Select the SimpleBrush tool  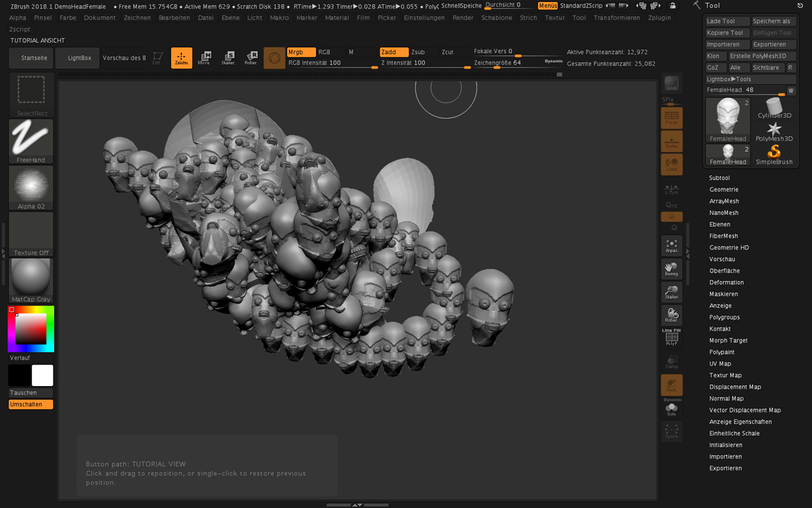[775, 154]
